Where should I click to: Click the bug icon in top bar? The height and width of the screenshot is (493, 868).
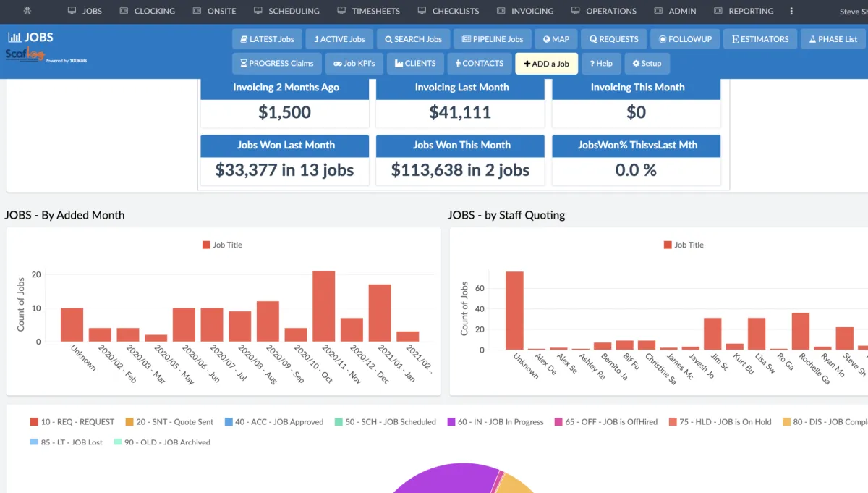click(x=27, y=12)
